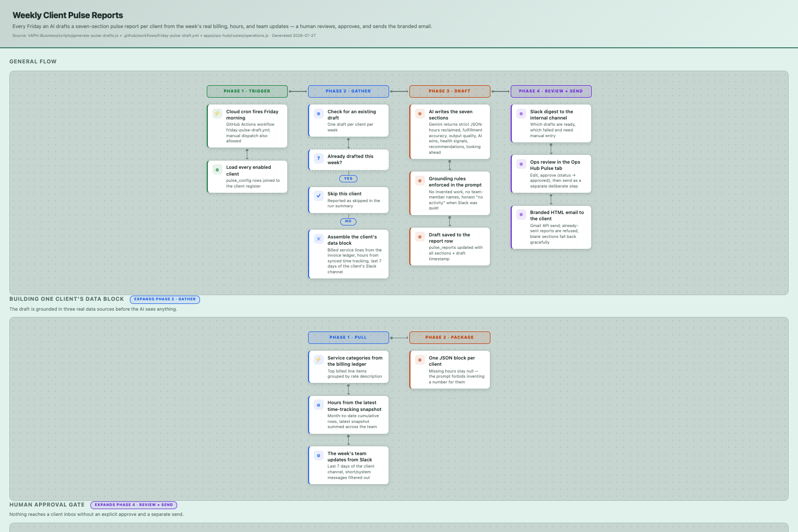
Task: Click 'Ops review in the Ops Hub Pulse tab' title
Action: (555, 165)
